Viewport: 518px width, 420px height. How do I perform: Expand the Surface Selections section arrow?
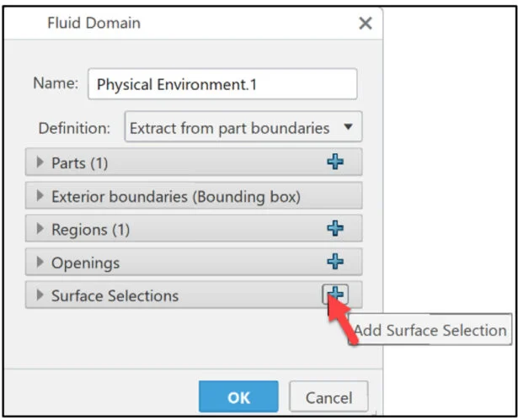[40, 295]
